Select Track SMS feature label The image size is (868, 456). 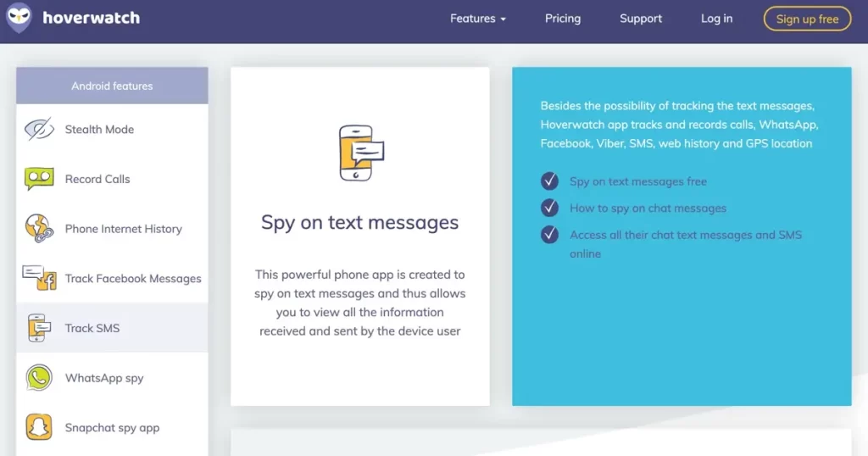[92, 328]
